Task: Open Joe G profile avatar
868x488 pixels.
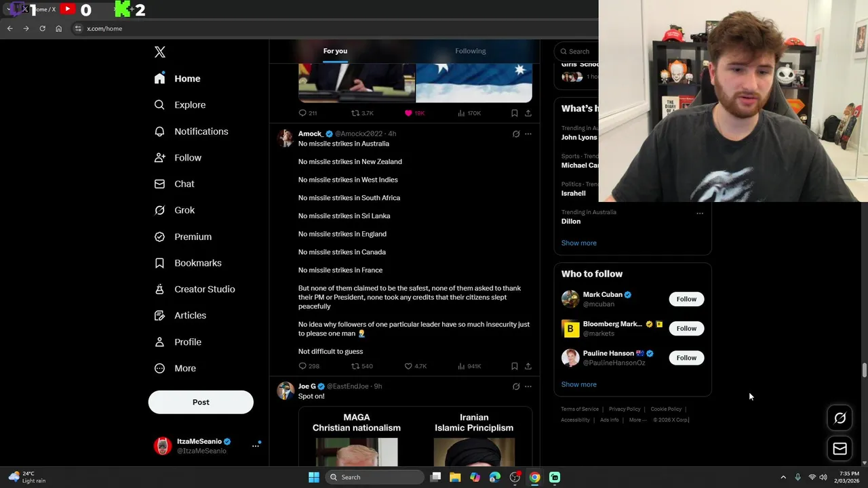Action: pyautogui.click(x=285, y=391)
